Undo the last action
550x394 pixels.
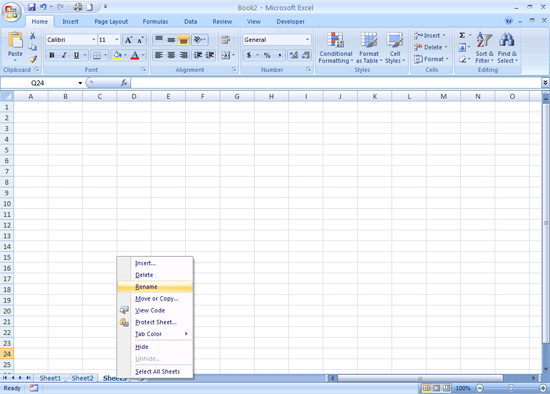(x=43, y=7)
